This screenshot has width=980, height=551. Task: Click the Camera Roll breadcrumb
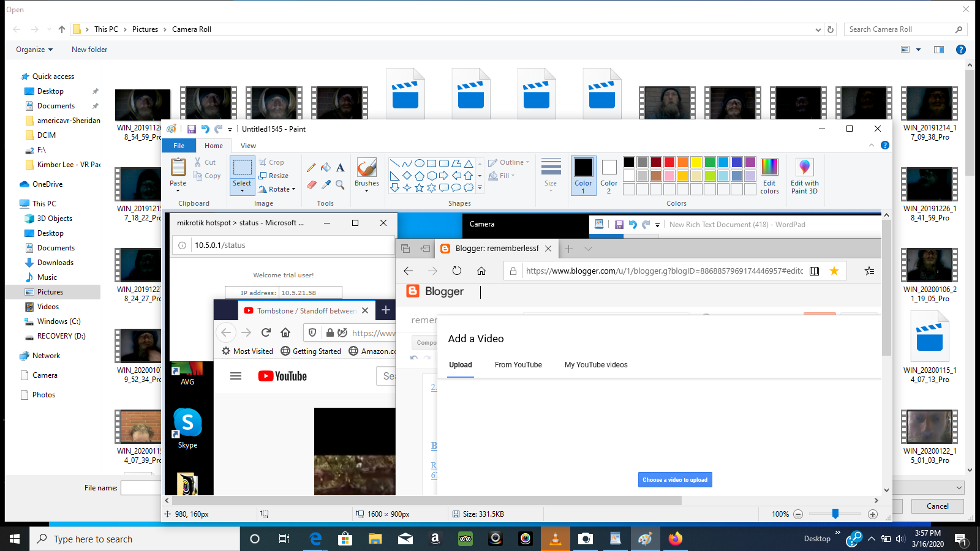(x=192, y=29)
